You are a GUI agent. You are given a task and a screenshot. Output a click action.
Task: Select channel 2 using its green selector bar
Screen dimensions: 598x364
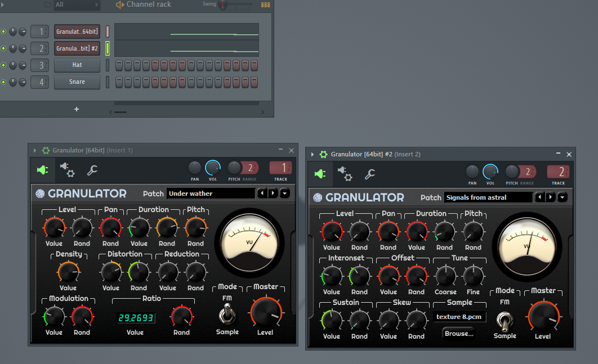(108, 48)
